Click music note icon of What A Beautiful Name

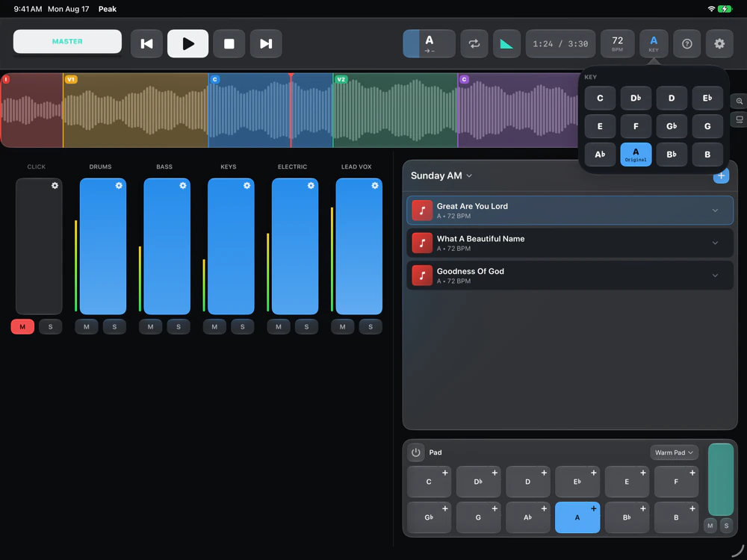click(x=422, y=243)
